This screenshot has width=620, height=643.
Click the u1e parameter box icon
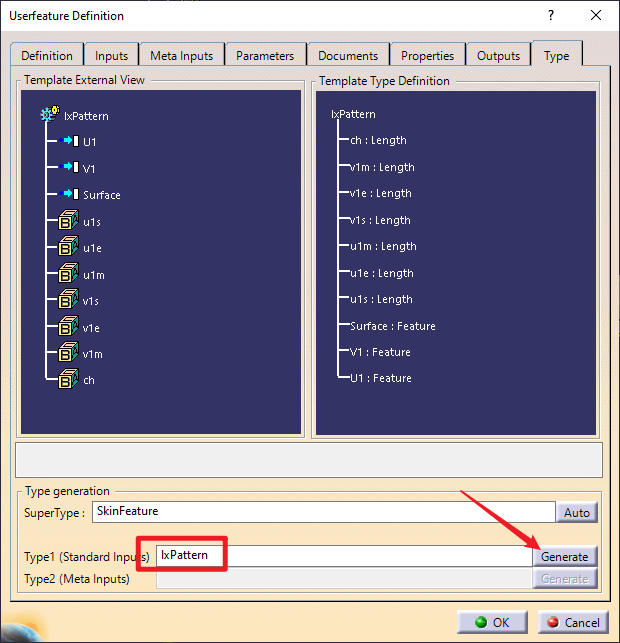pyautogui.click(x=68, y=246)
